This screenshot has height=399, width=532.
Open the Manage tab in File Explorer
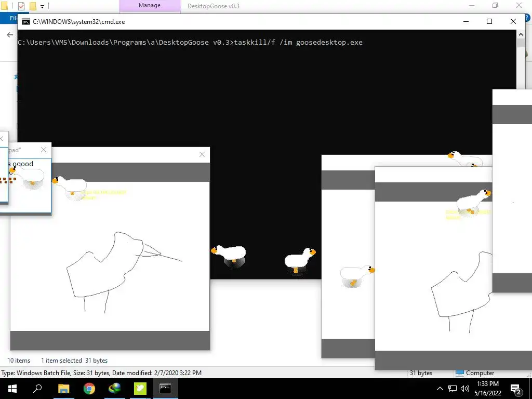[x=150, y=6]
